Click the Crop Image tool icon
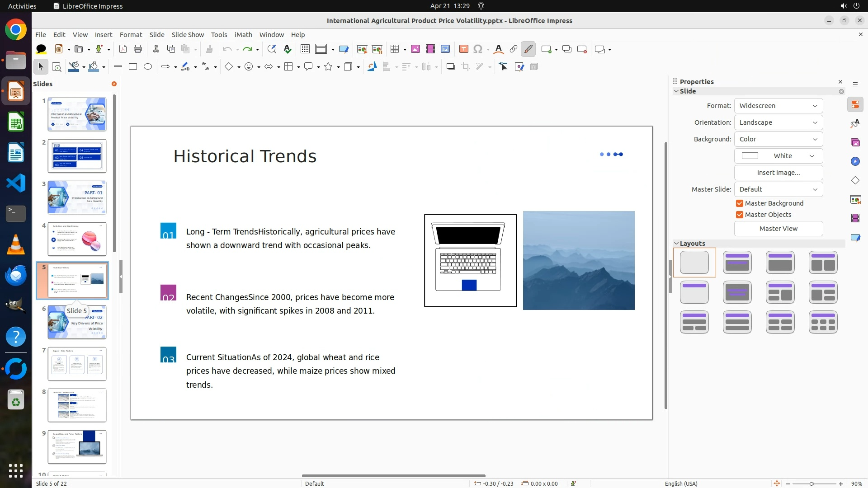 pyautogui.click(x=466, y=67)
